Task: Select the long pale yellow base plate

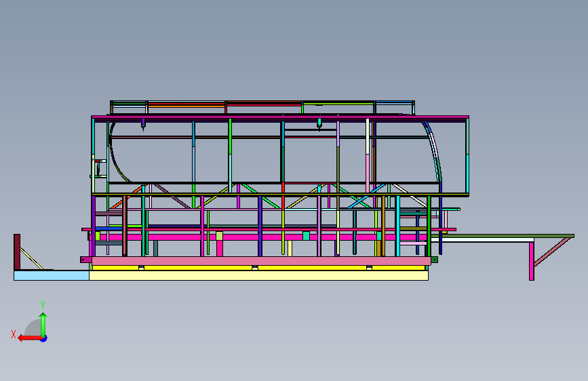Action: (x=259, y=276)
